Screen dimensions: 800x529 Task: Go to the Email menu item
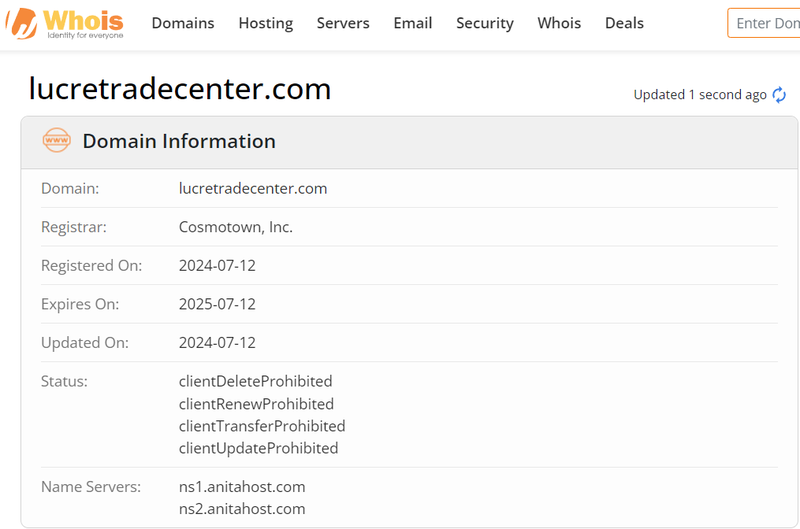tap(413, 23)
